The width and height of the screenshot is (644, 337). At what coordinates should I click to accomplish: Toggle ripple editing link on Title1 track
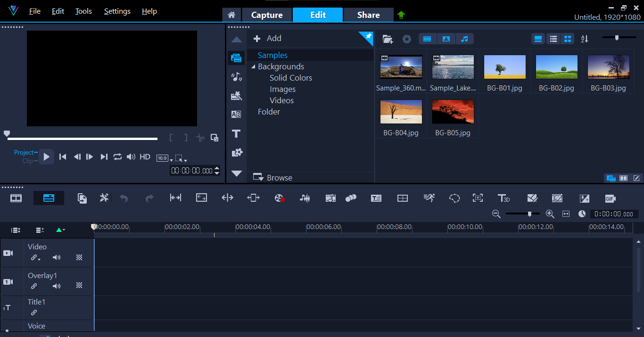pyautogui.click(x=34, y=312)
